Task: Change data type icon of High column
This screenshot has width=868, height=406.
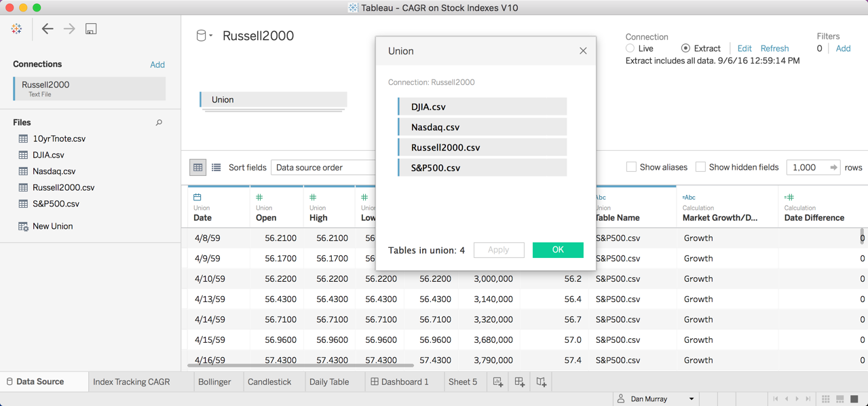Action: pos(313,197)
